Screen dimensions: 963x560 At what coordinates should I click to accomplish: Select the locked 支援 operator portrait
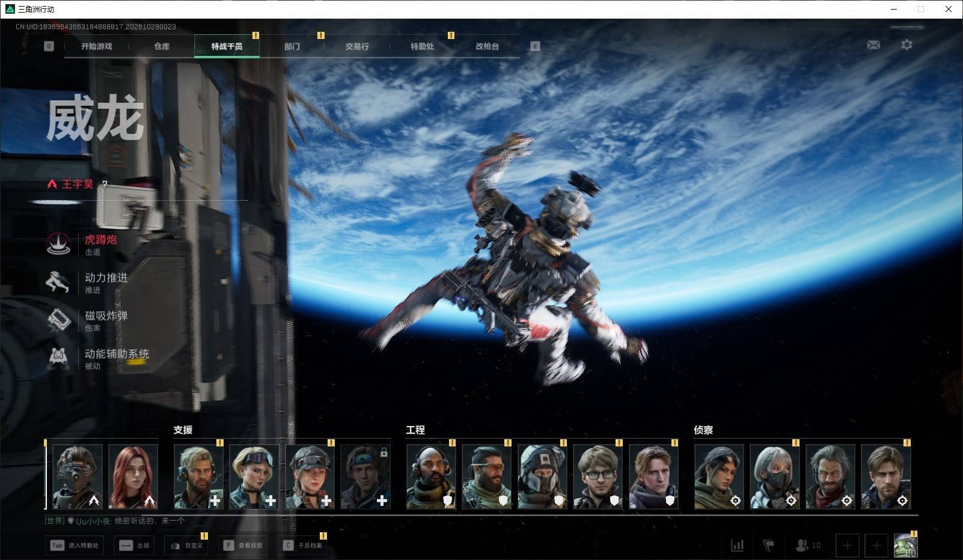(x=365, y=477)
